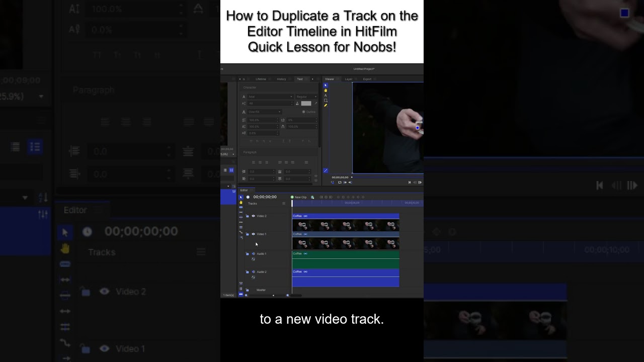Click the Editor next keyframe button

pyautogui.click(x=331, y=197)
